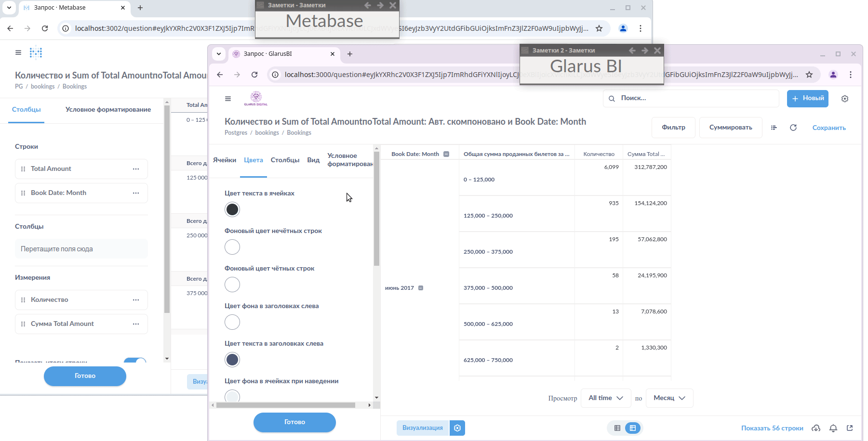Open visualization settings gear beside Визуализация

pyautogui.click(x=457, y=428)
